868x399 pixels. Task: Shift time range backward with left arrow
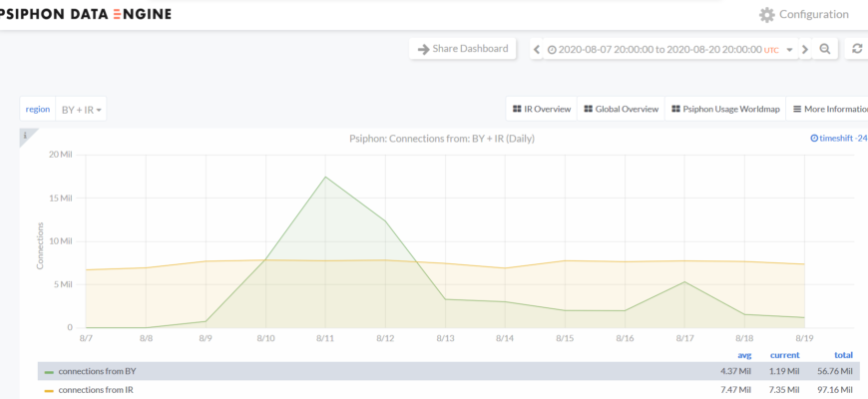[x=537, y=49]
